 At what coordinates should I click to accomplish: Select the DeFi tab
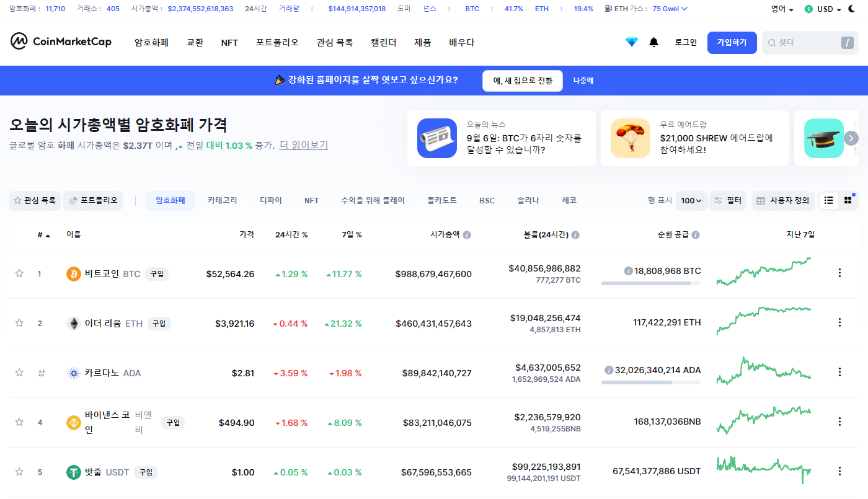click(x=271, y=200)
